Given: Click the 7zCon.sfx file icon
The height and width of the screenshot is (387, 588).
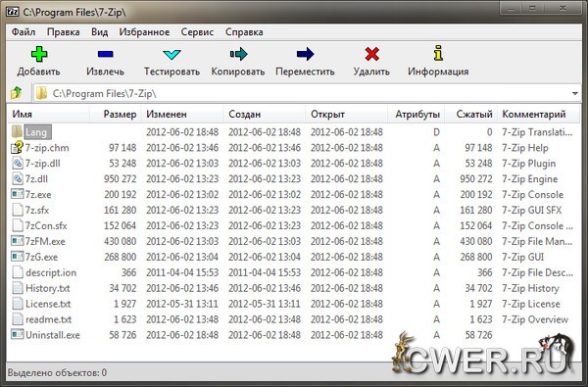Looking at the screenshot, I should coord(18,225).
